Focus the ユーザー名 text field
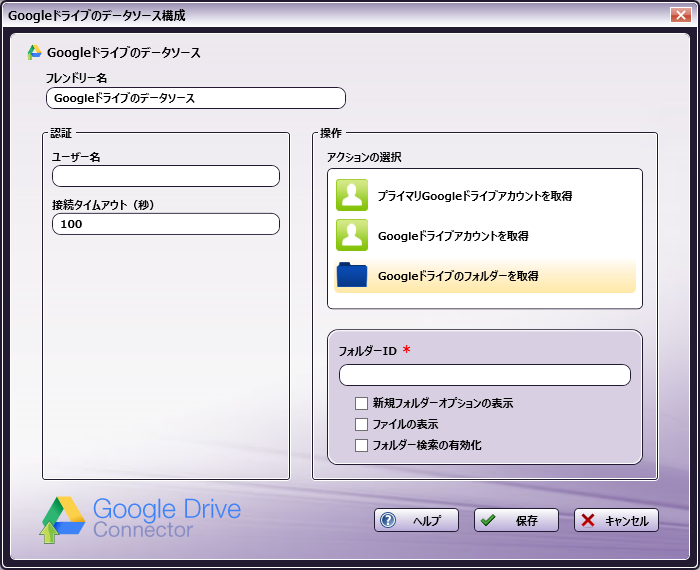This screenshot has width=700, height=570. [x=166, y=176]
